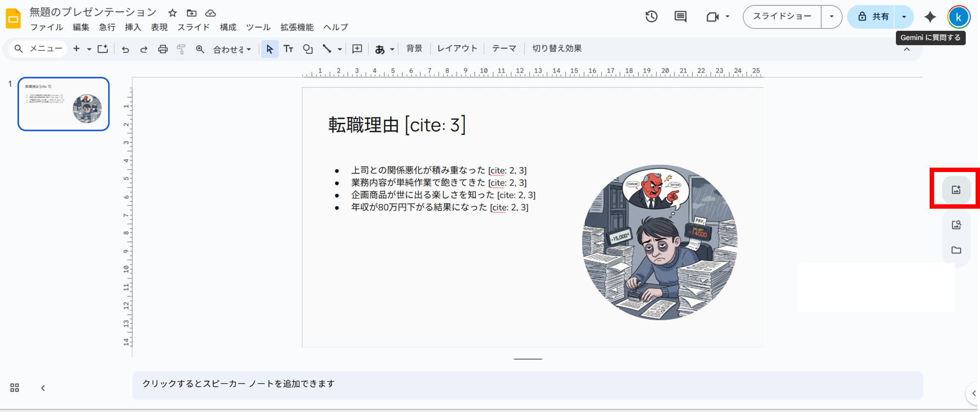
Task: Click the print icon
Action: pos(163,49)
